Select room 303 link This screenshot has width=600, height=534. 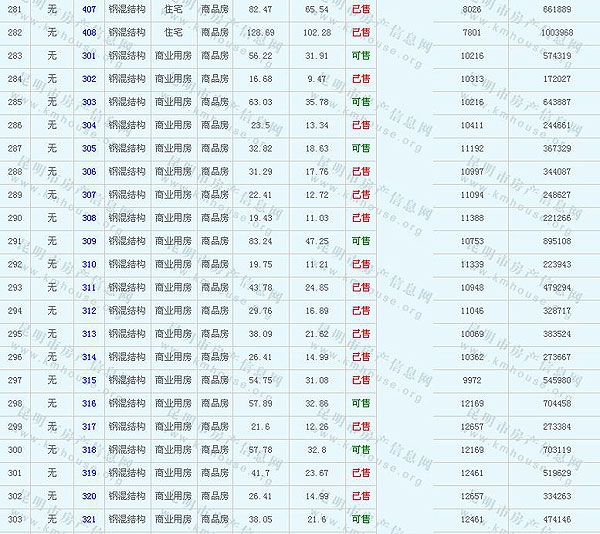click(89, 101)
